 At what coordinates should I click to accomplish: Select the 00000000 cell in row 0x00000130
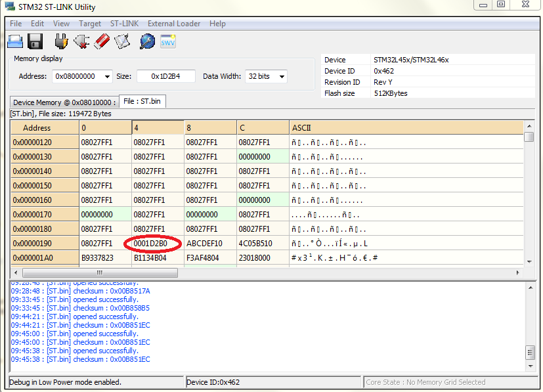tap(263, 157)
